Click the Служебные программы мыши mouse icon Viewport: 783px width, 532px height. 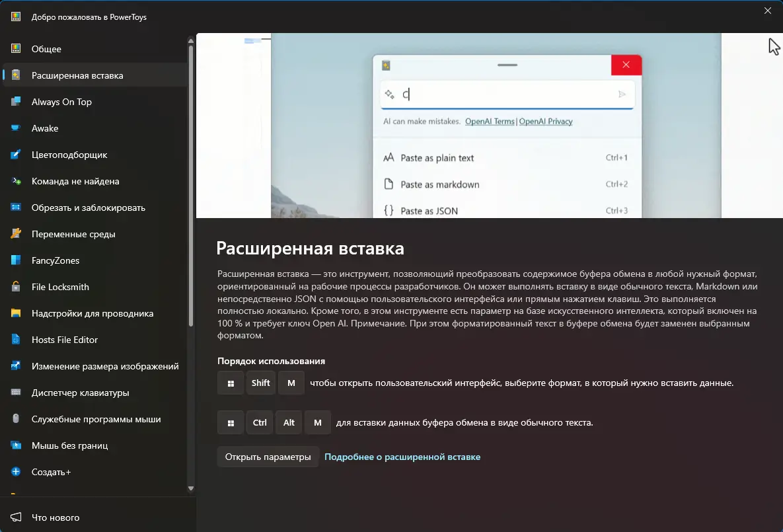click(16, 418)
